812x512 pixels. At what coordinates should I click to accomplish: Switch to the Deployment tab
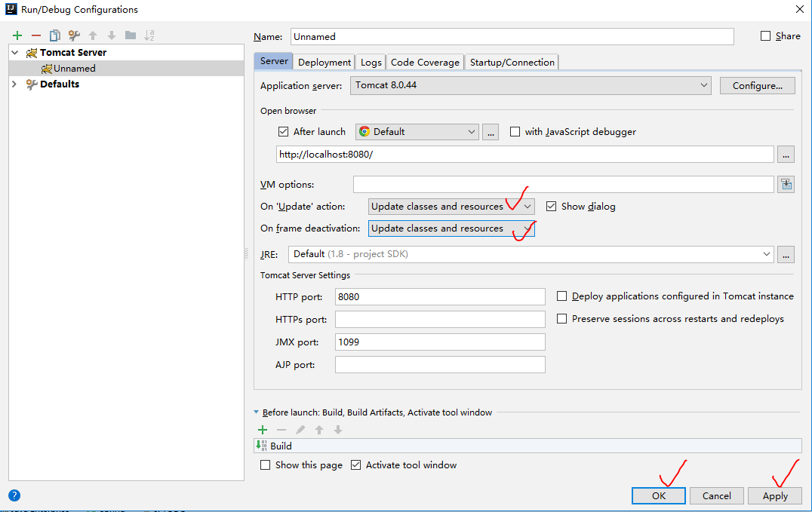click(x=324, y=62)
